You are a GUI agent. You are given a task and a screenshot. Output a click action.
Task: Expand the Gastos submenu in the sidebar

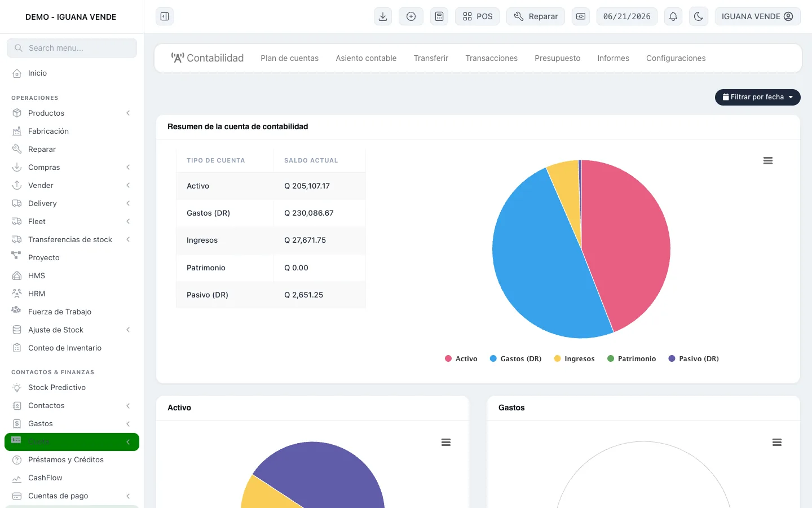coord(128,423)
